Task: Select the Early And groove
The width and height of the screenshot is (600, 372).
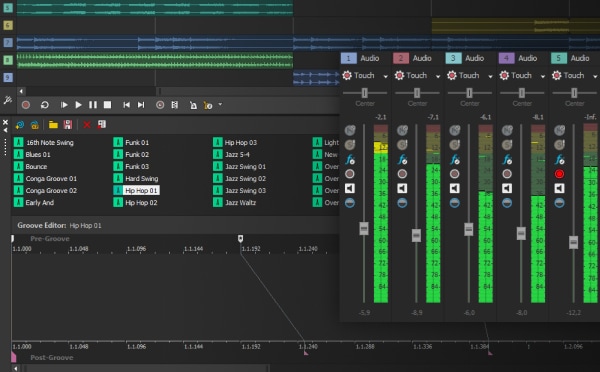Action: (x=39, y=203)
